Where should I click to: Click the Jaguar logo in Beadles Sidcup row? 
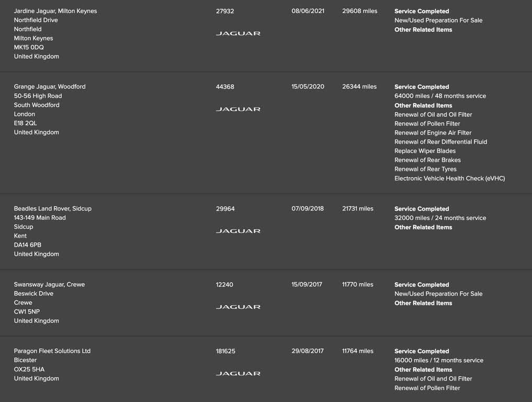238,231
